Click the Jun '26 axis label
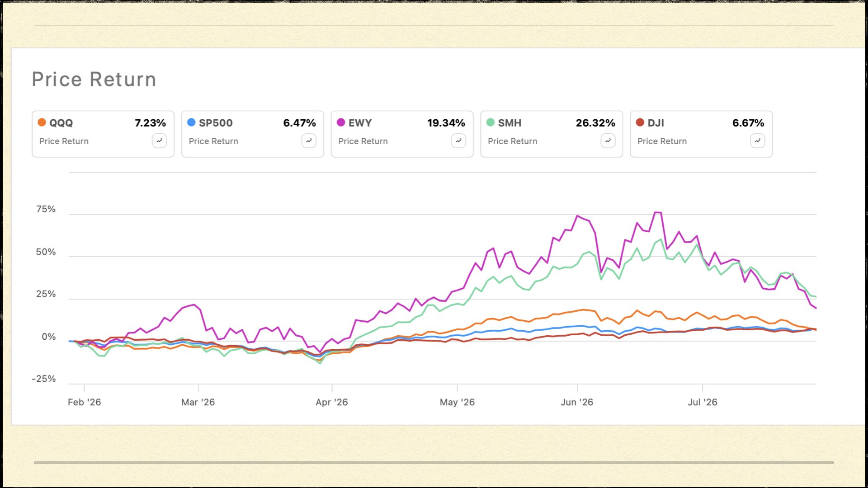 pyautogui.click(x=577, y=402)
